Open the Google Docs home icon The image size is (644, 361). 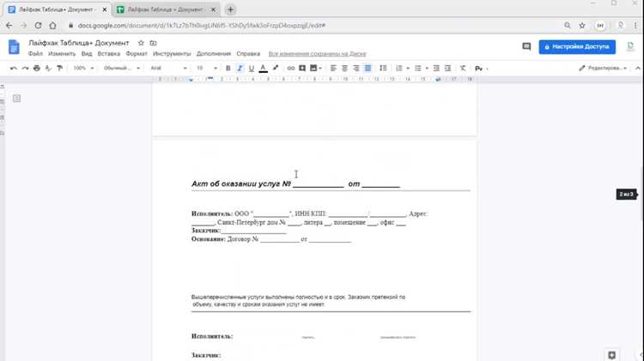click(x=14, y=47)
